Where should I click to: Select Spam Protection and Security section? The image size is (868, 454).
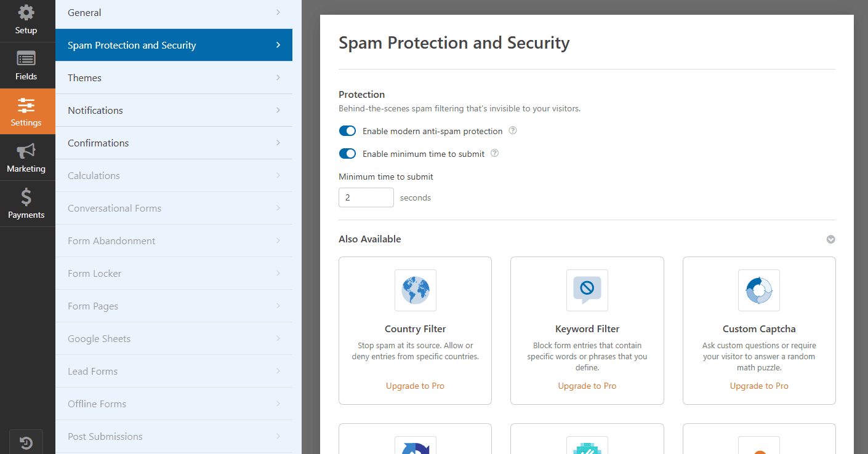174,45
